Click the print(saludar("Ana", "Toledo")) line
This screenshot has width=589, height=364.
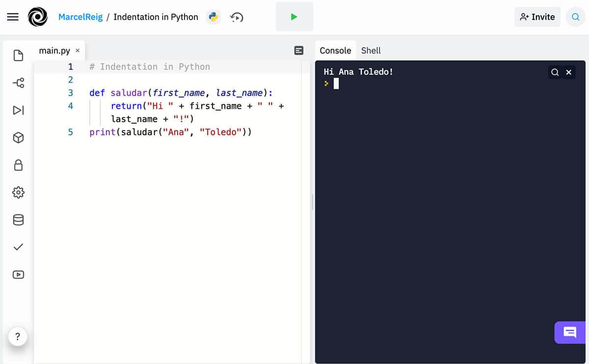coord(170,132)
